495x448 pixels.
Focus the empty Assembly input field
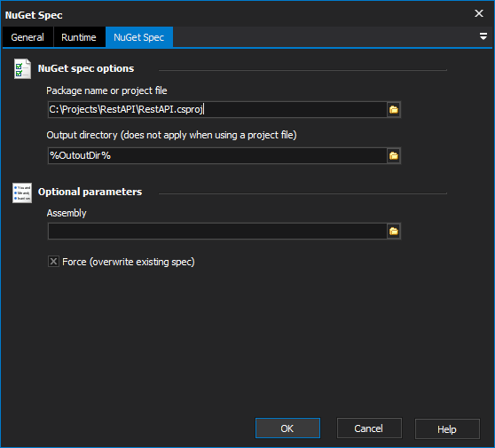(x=217, y=232)
